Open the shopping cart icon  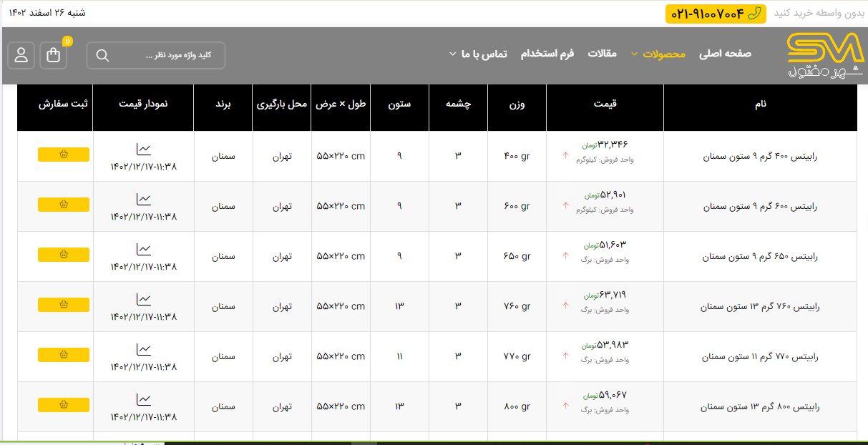point(54,55)
